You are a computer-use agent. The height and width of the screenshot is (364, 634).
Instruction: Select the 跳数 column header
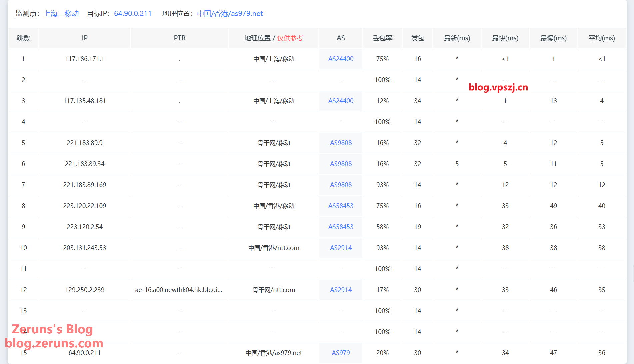click(x=23, y=38)
